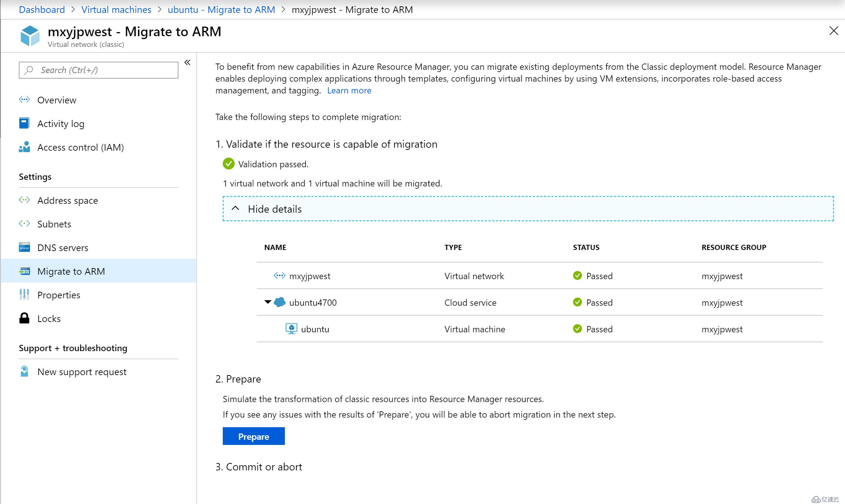Sort table by NAME column header
Image resolution: width=845 pixels, height=504 pixels.
275,247
